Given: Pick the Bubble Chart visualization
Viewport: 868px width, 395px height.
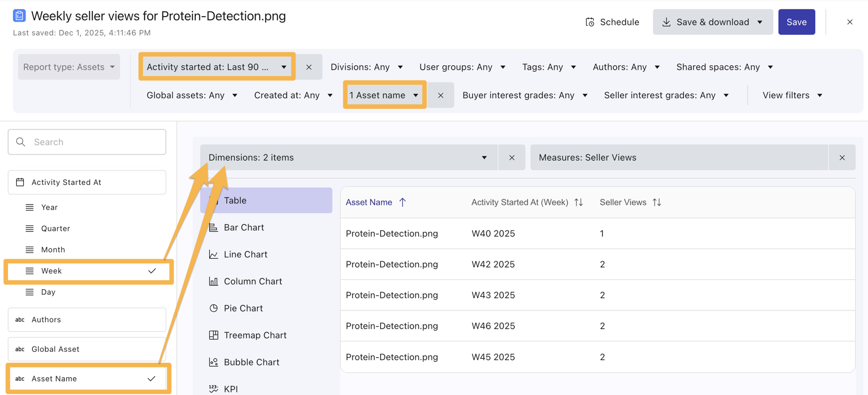Looking at the screenshot, I should [x=251, y=362].
